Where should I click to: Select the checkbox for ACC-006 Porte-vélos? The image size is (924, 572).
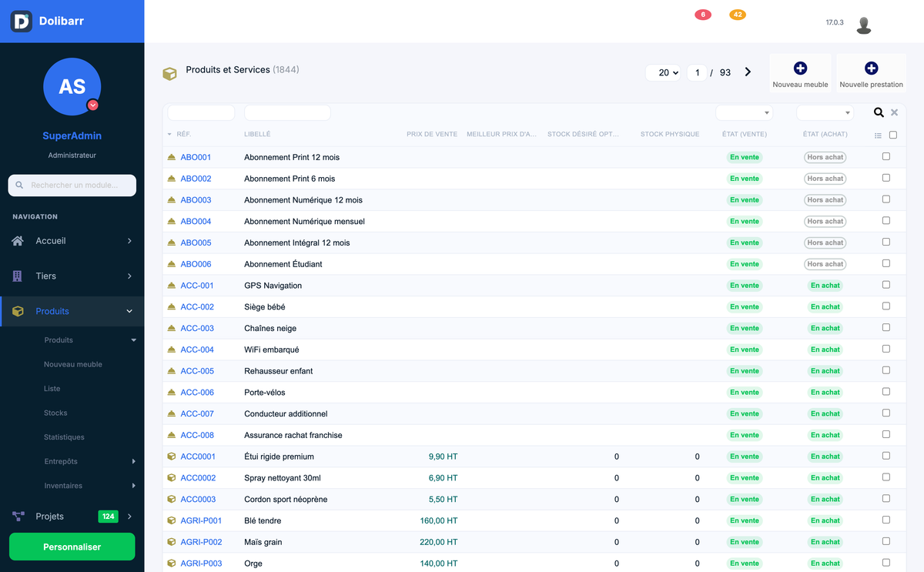pyautogui.click(x=886, y=392)
